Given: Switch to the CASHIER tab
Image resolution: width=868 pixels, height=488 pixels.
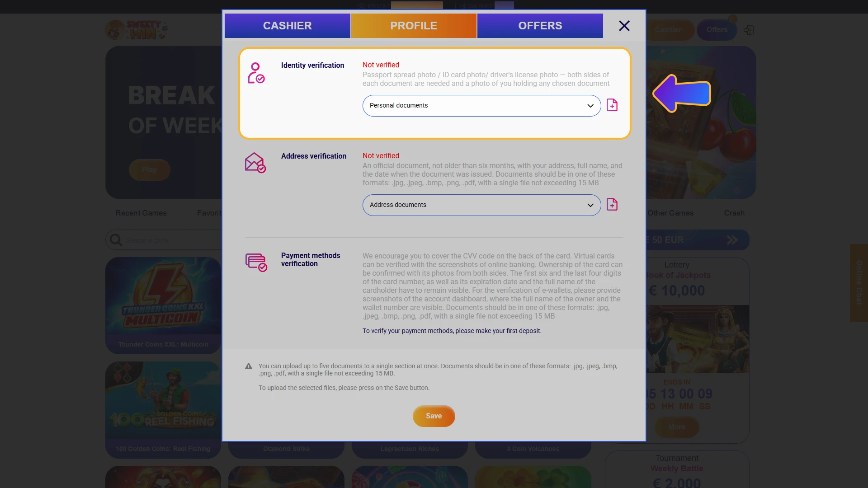Looking at the screenshot, I should click(288, 26).
